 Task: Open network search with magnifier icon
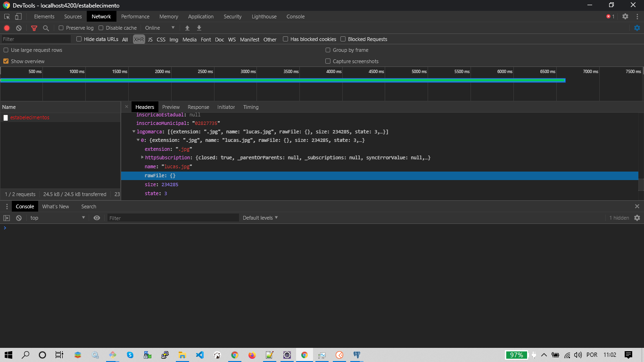tap(46, 28)
